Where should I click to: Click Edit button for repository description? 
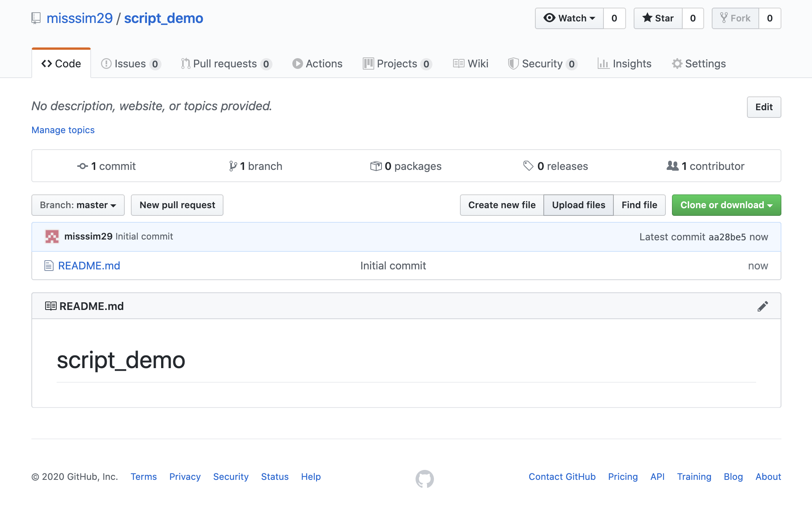click(x=763, y=107)
